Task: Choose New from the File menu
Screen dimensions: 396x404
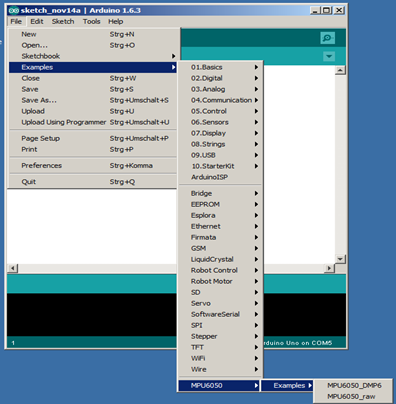Action: [x=93, y=34]
